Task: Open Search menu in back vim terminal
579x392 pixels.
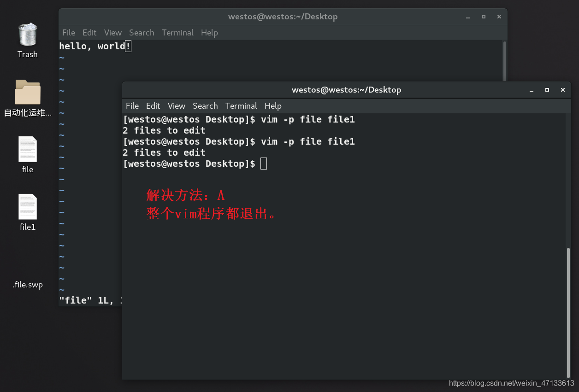Action: pyautogui.click(x=142, y=33)
